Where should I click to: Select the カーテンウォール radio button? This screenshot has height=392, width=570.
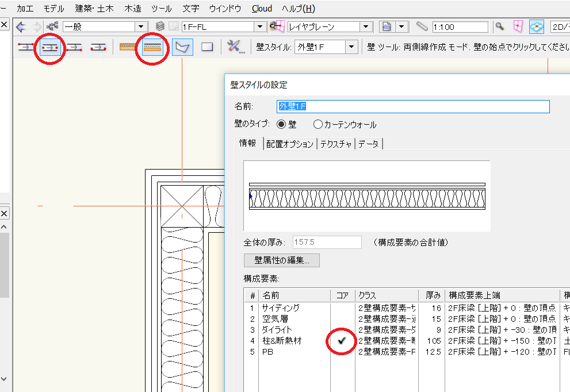(x=318, y=124)
